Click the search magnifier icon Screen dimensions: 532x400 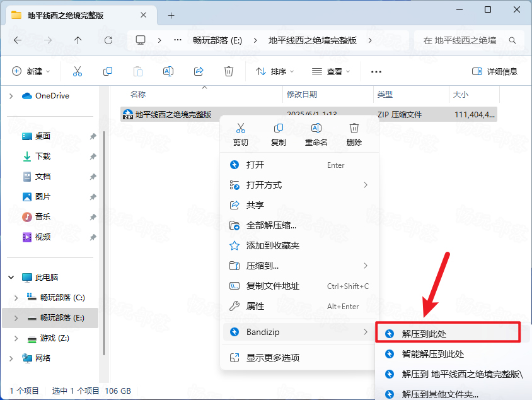tap(512, 40)
